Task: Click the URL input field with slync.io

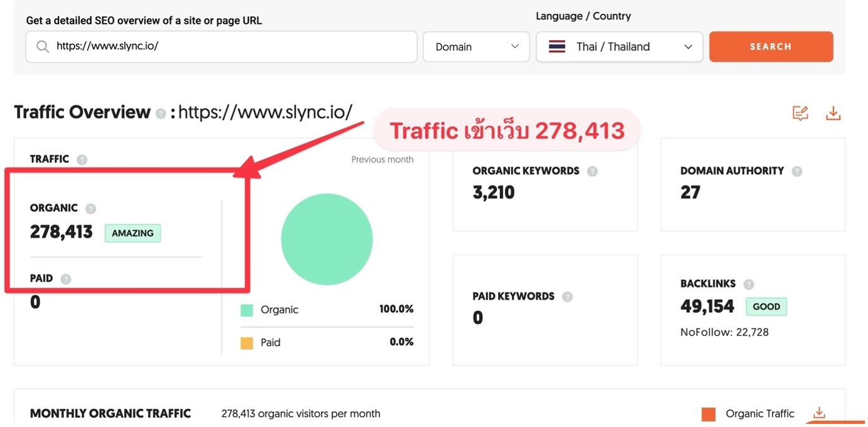Action: click(x=232, y=46)
